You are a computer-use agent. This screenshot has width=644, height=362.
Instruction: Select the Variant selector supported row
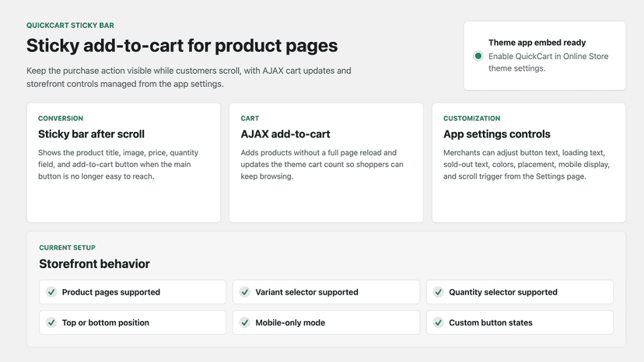coord(326,292)
